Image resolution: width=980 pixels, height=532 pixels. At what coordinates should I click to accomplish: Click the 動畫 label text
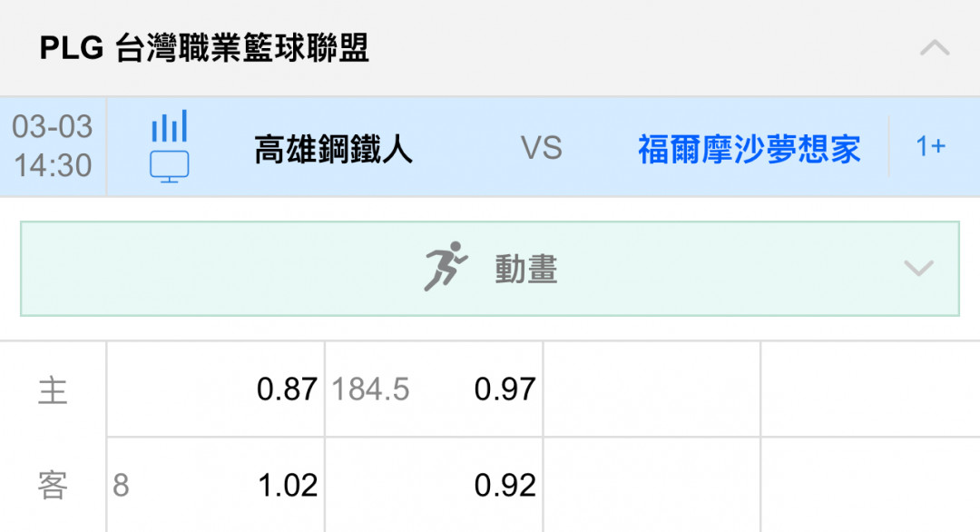(526, 269)
